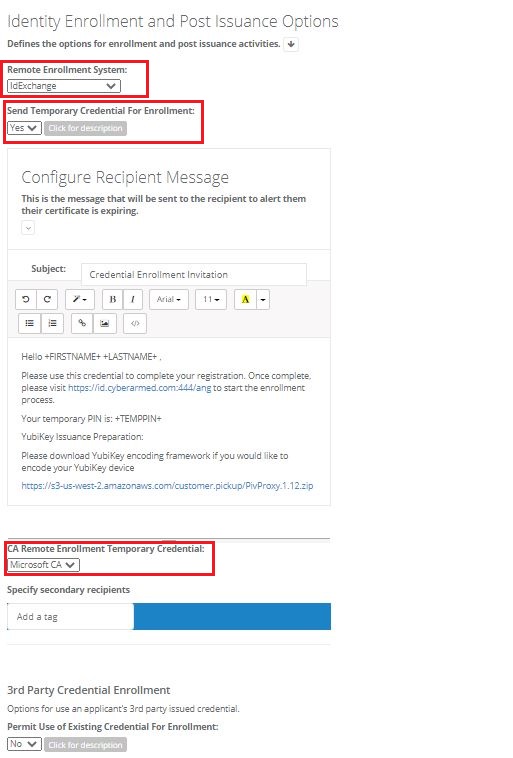Open the Remote Enrollment System dropdown
513x758 pixels.
(64, 86)
